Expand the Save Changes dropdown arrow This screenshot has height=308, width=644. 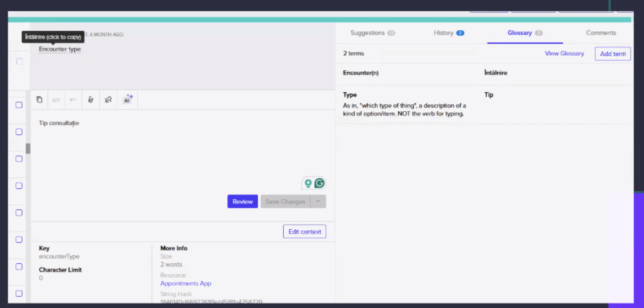click(318, 201)
